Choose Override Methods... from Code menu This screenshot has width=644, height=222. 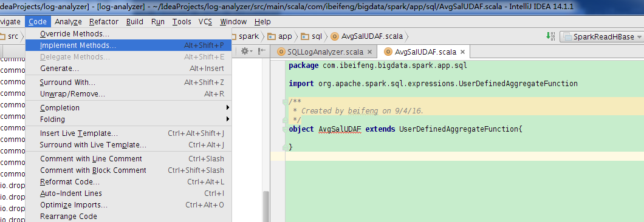(x=129, y=33)
